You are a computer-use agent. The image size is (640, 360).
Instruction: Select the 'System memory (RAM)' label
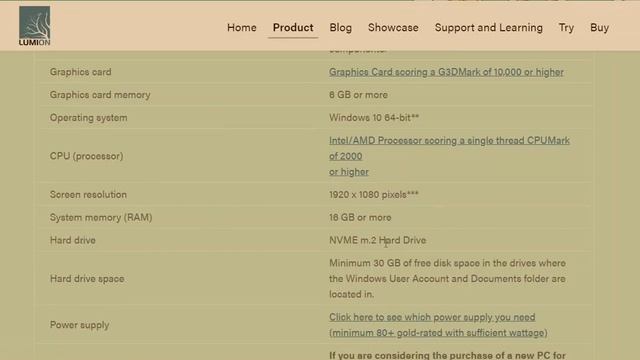point(101,218)
